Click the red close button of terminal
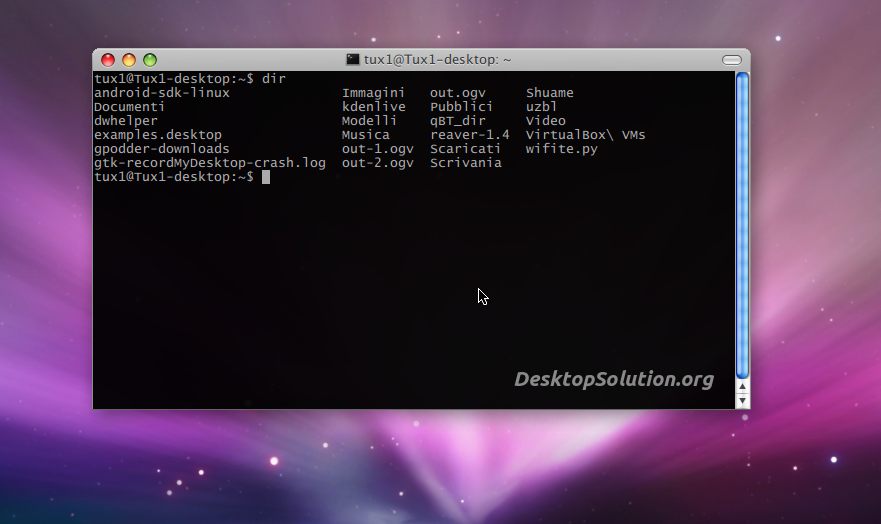The width and height of the screenshot is (881, 524). 108,60
